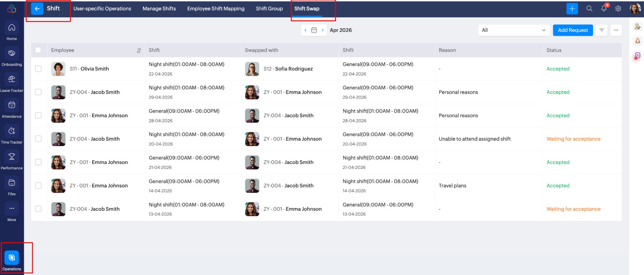Viewport: 644px width, 275px height.
Task: Check the box for Olivia Smith row
Action: click(38, 69)
